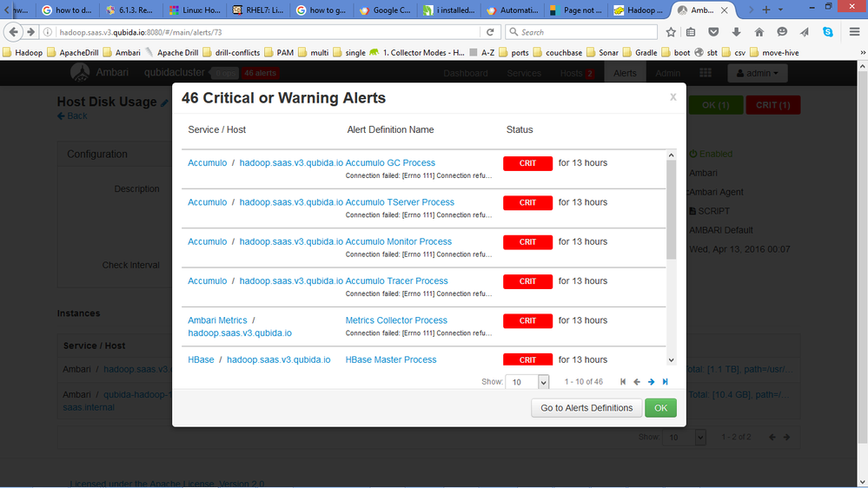868x488 pixels.
Task: Click the 46 alerts red badge
Action: (x=260, y=73)
